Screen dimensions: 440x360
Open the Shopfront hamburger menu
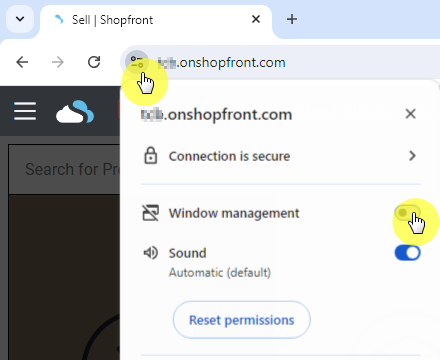[x=25, y=111]
